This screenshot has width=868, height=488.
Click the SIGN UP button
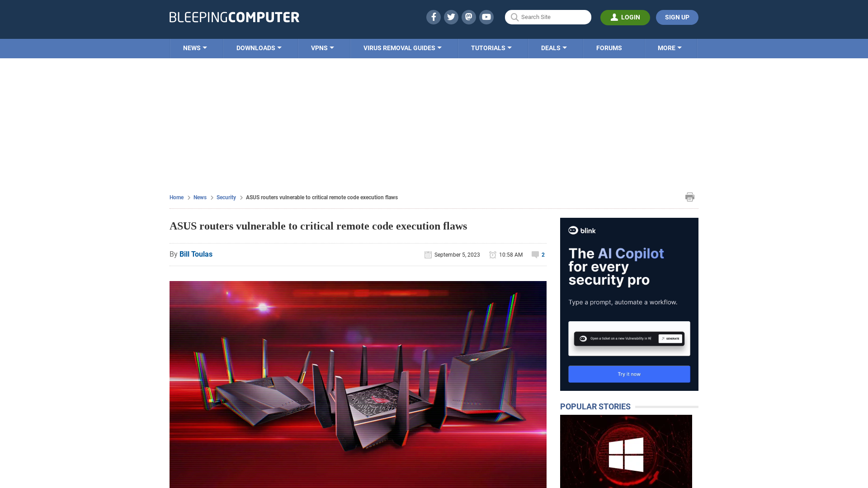tap(677, 17)
